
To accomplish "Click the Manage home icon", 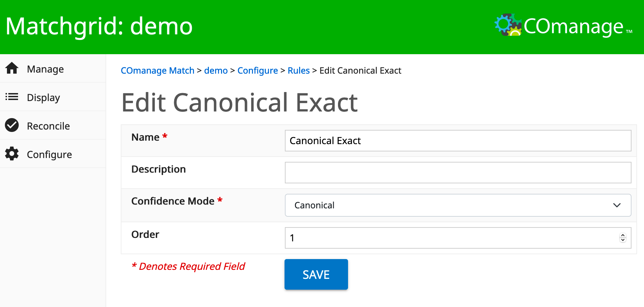I will (x=12, y=68).
